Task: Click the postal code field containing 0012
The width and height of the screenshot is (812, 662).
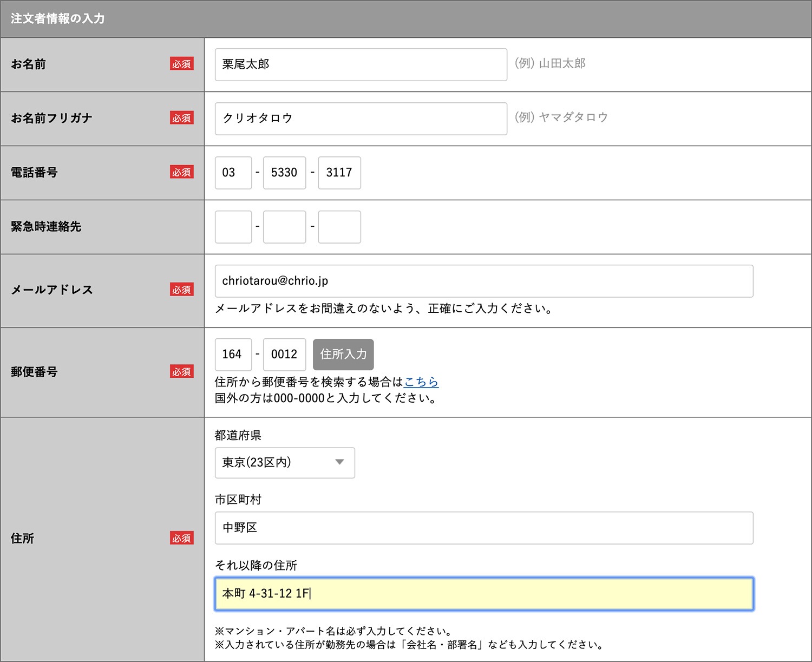Action: coord(284,355)
